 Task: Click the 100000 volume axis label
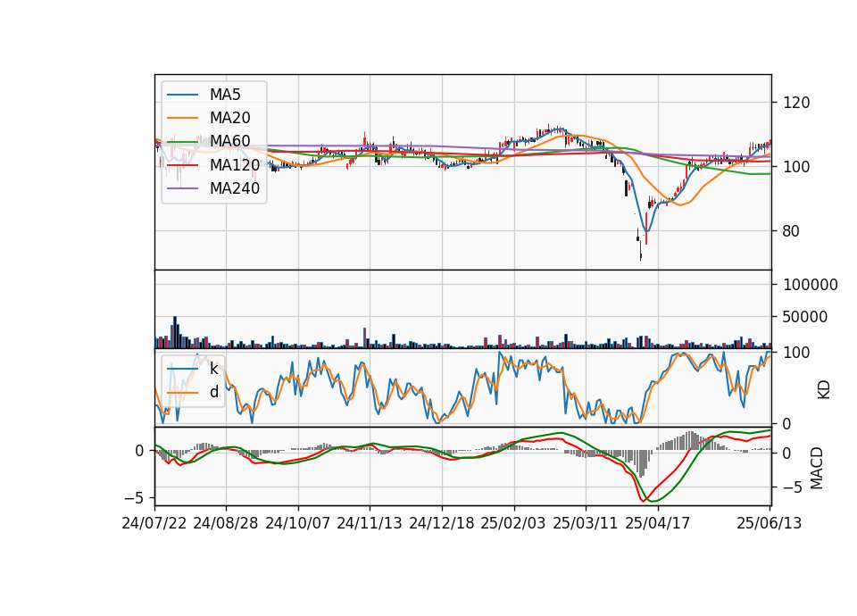(811, 285)
